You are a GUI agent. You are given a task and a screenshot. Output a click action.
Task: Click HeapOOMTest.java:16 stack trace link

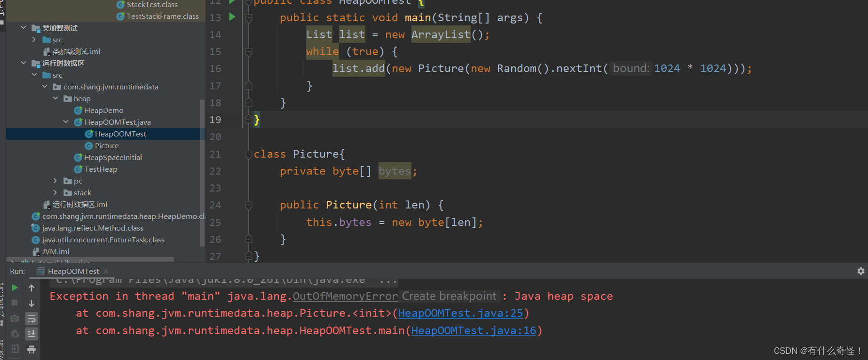[x=473, y=331]
